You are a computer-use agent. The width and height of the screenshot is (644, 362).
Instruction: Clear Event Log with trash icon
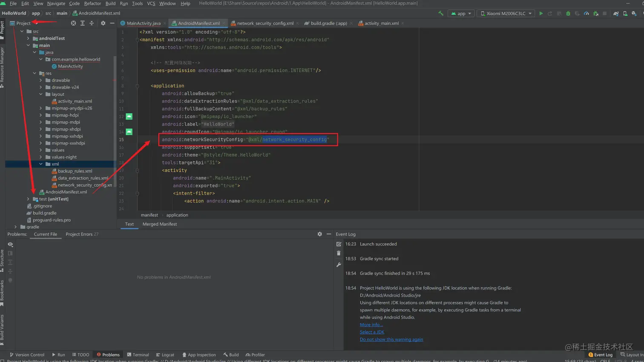pyautogui.click(x=339, y=253)
